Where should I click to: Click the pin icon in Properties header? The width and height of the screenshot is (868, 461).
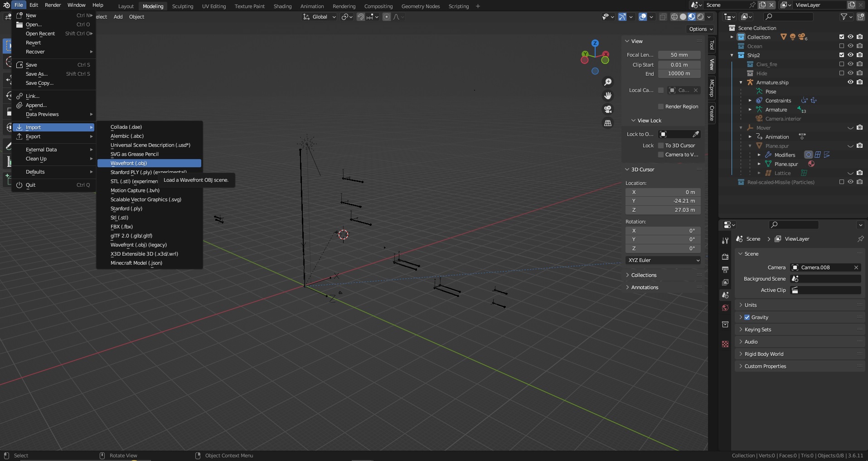pos(860,239)
